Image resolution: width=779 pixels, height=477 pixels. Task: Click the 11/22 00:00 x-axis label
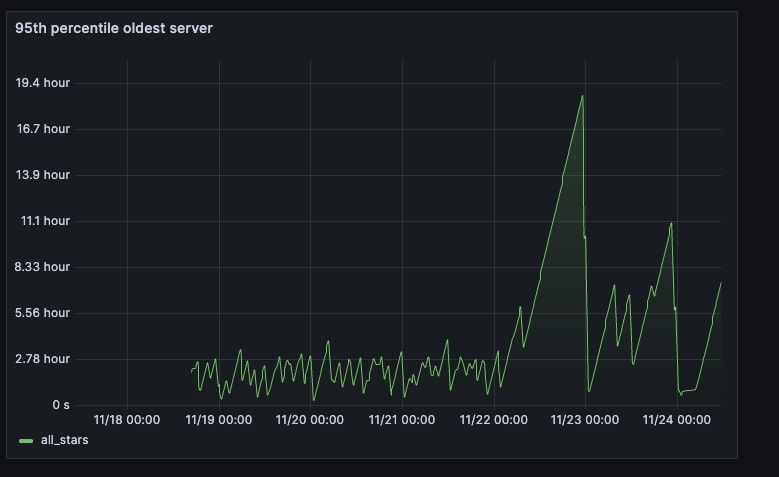click(494, 420)
